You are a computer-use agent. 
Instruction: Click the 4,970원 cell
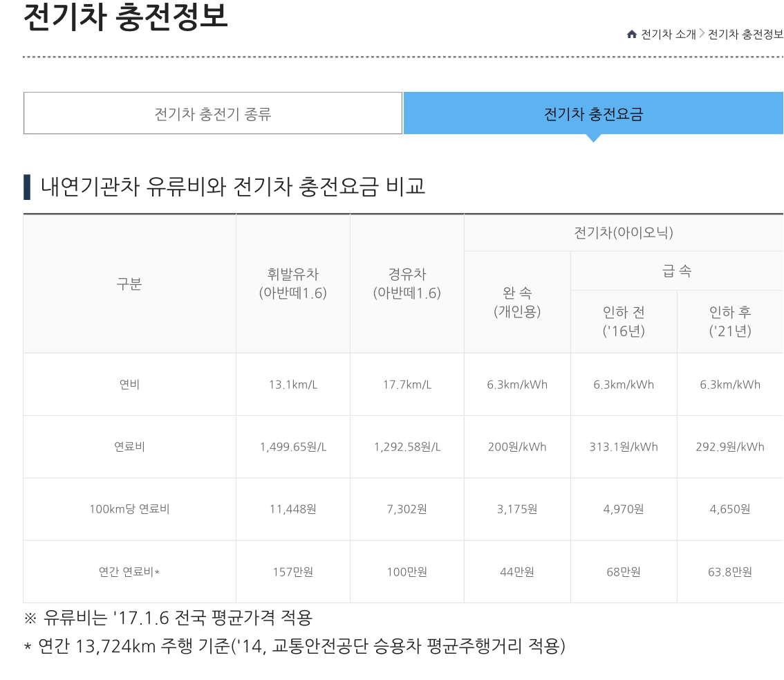pyautogui.click(x=624, y=509)
